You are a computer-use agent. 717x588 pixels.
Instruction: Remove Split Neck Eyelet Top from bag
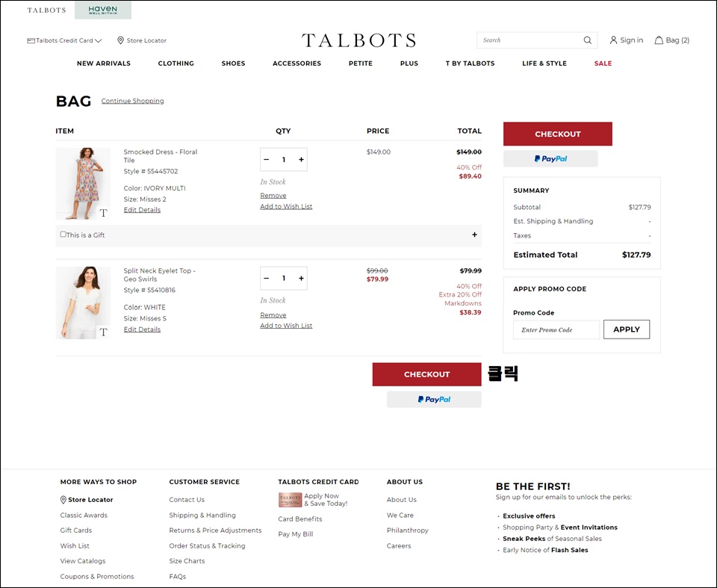[x=273, y=315]
